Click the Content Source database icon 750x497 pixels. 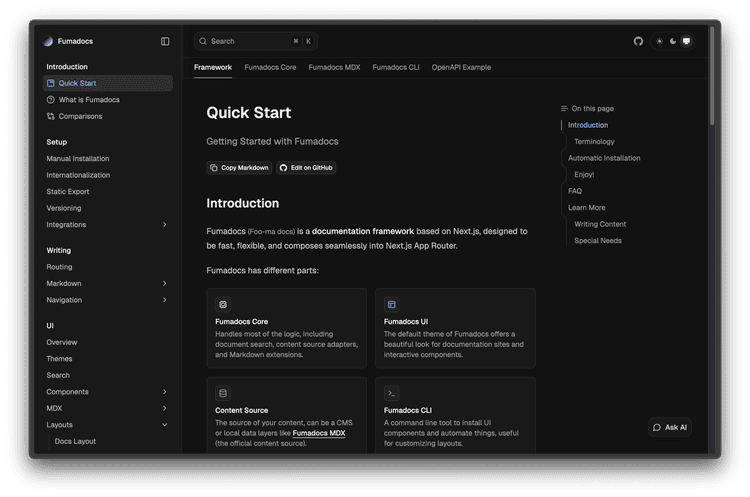pyautogui.click(x=223, y=393)
